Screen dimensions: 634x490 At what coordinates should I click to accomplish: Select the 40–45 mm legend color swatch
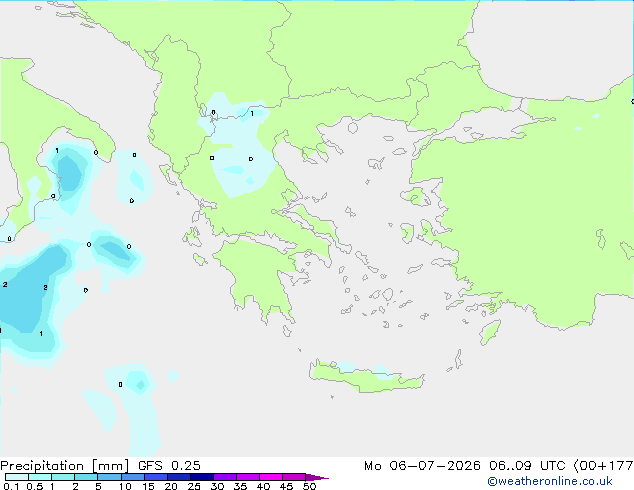[271, 477]
